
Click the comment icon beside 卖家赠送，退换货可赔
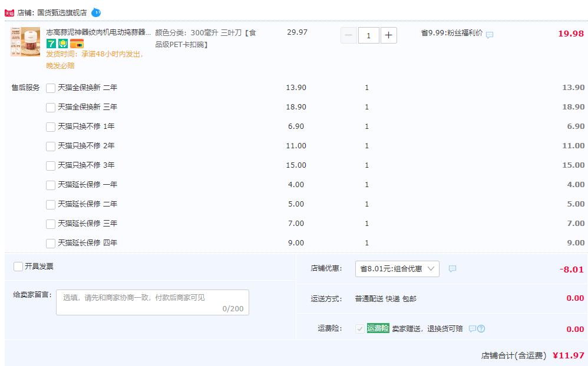pyautogui.click(x=473, y=328)
